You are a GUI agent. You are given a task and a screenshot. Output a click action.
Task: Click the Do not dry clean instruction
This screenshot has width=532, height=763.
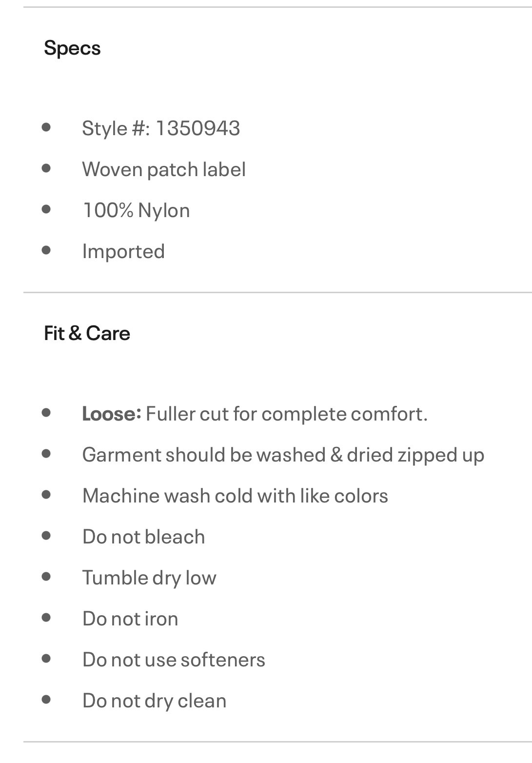pos(154,701)
